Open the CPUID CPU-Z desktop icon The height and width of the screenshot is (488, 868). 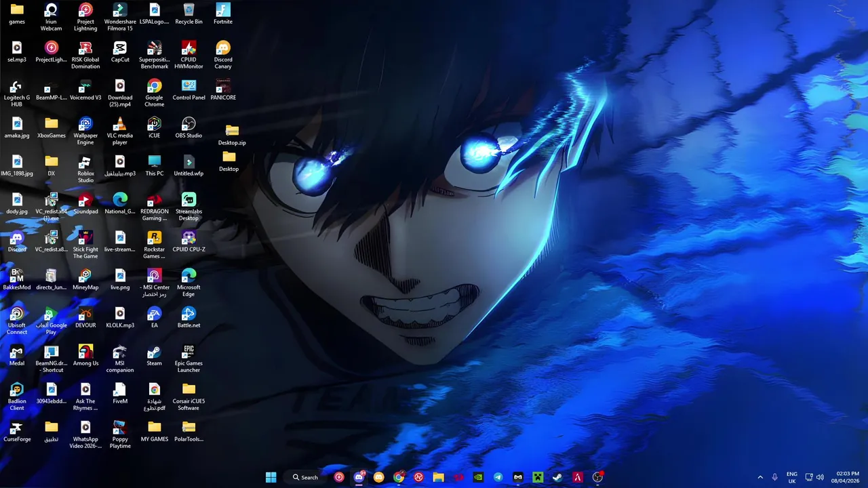click(x=189, y=242)
